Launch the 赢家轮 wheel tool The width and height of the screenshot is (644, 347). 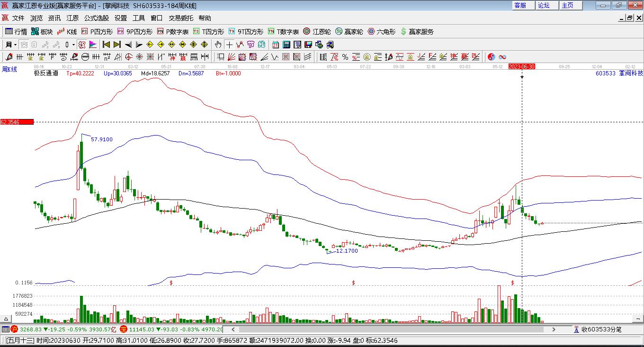click(349, 32)
